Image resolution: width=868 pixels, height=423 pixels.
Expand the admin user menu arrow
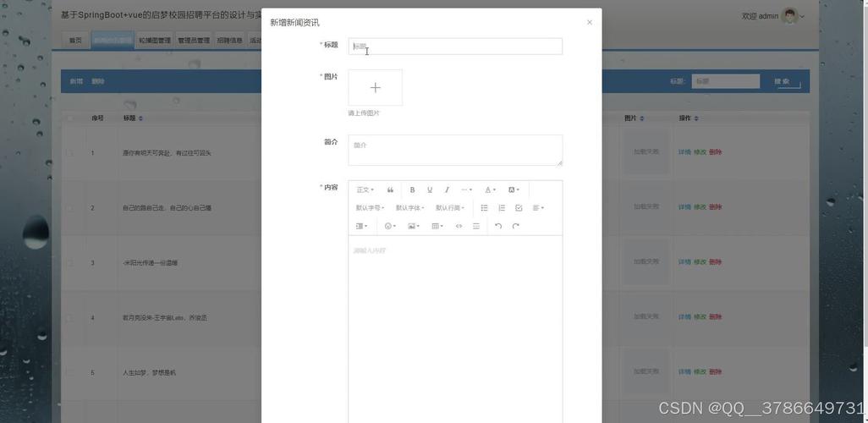tap(802, 17)
